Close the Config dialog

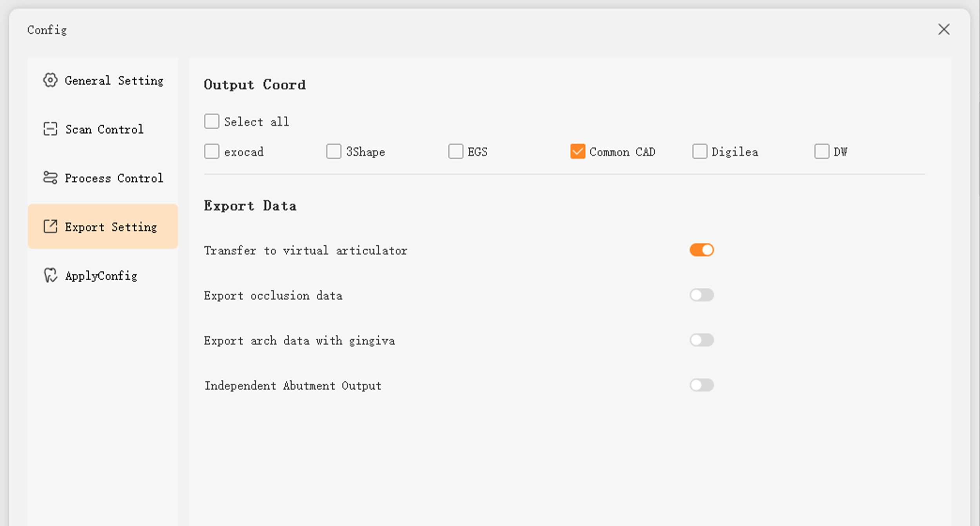coord(944,29)
